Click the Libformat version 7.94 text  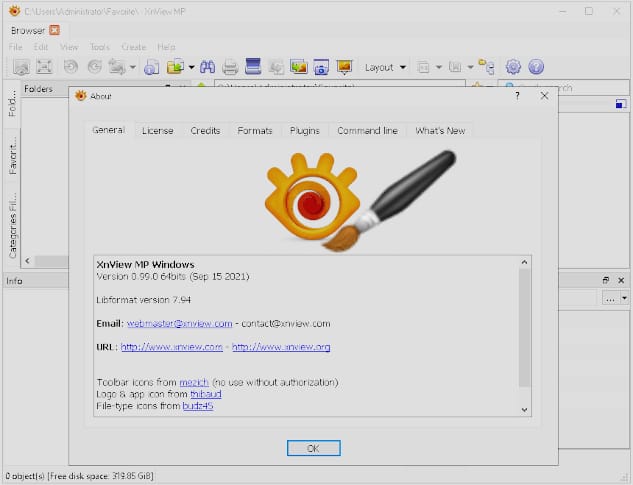tap(143, 300)
